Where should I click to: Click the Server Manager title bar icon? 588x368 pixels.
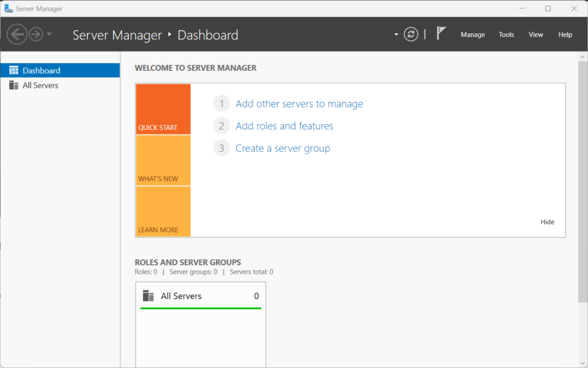(9, 9)
